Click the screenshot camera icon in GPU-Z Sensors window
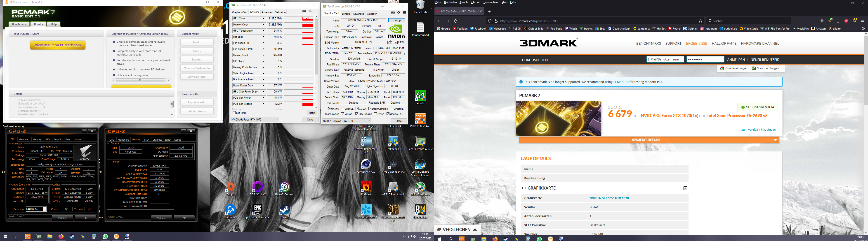The height and width of the screenshot is (241, 868). (304, 12)
